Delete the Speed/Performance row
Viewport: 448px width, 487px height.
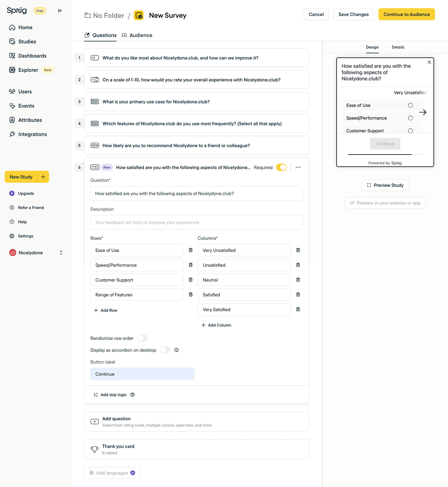[x=191, y=265]
